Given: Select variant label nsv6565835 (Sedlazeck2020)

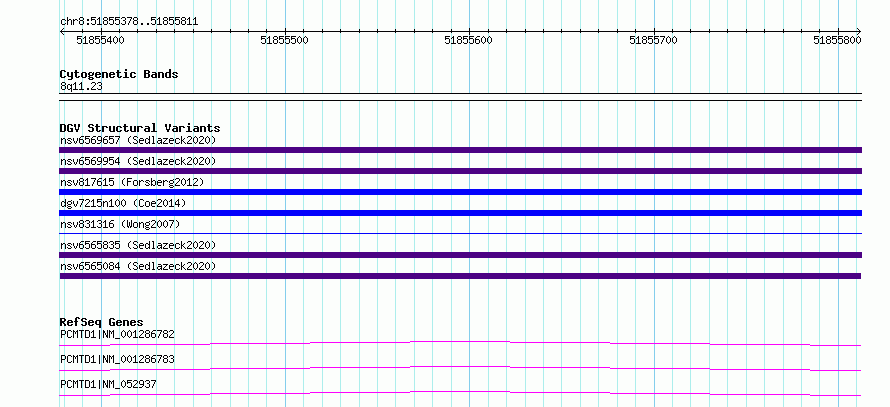Looking at the screenshot, I should [138, 245].
